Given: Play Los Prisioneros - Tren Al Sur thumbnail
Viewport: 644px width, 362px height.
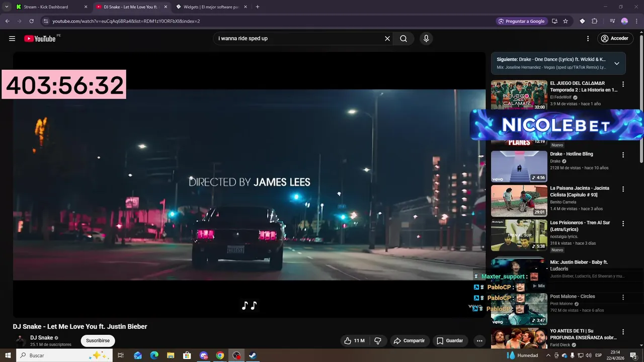Looking at the screenshot, I should (x=519, y=235).
